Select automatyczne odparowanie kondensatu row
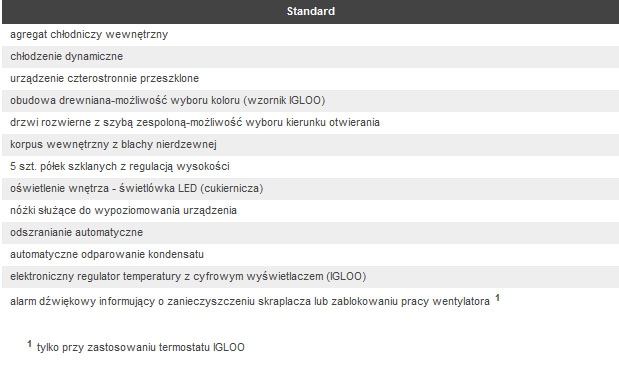Screen dimensions: 619x367 pos(310,255)
